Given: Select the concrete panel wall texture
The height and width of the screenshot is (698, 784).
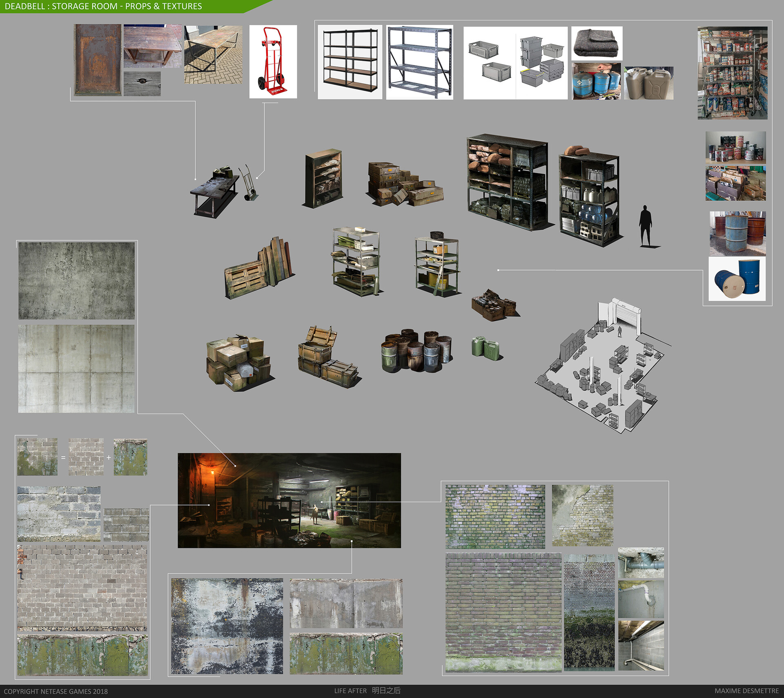Looking at the screenshot, I should (76, 369).
